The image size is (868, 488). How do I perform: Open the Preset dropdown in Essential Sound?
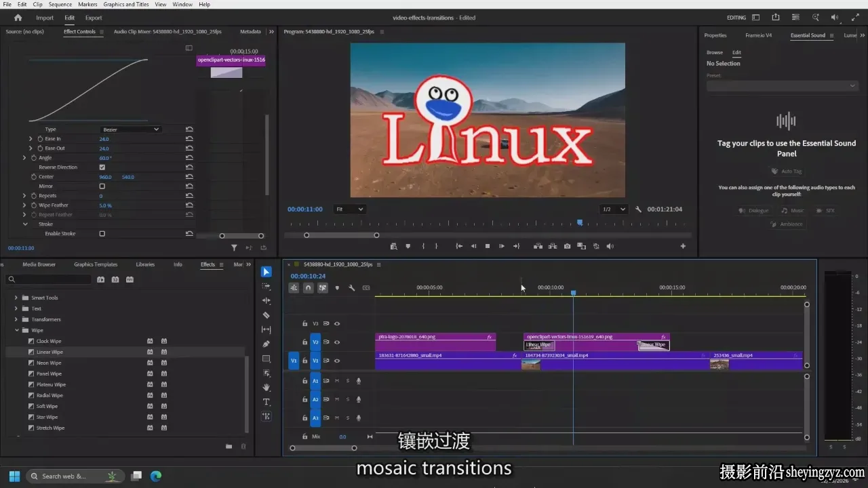click(783, 86)
